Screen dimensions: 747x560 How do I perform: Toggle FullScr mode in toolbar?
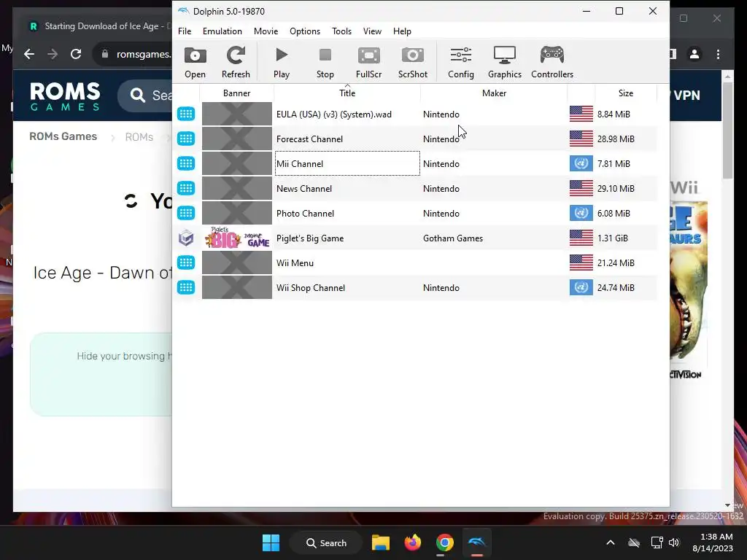tap(368, 62)
